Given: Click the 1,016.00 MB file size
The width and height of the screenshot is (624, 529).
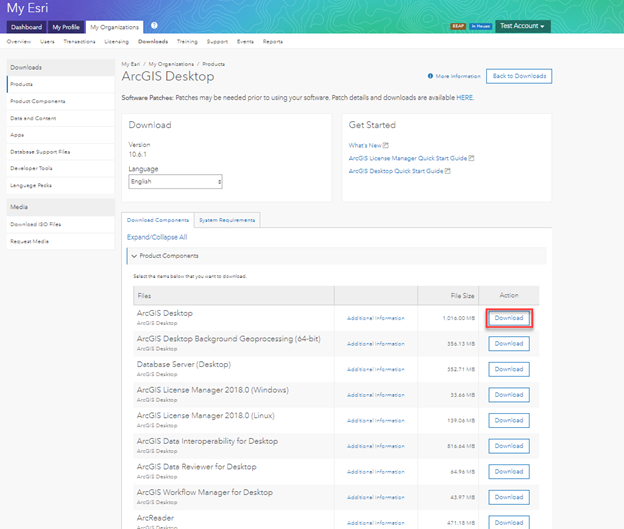Looking at the screenshot, I should tap(459, 318).
